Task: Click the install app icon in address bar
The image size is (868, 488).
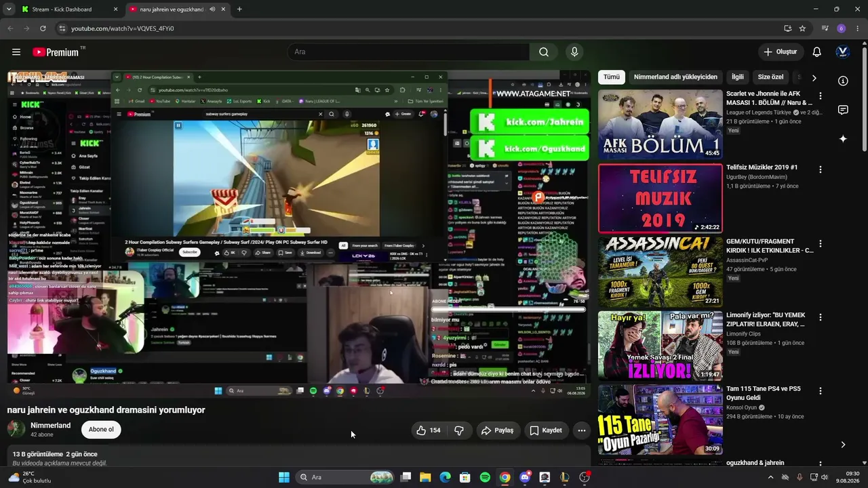Action: click(x=787, y=28)
